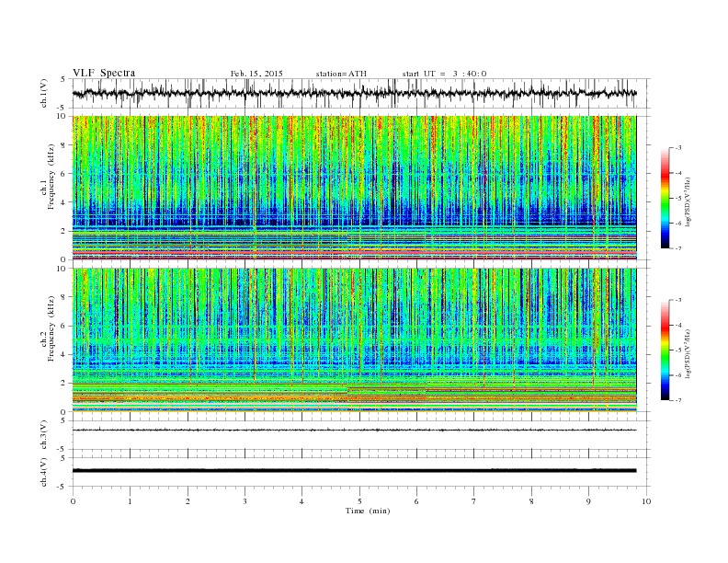Click the '2' kHz tick of ch.2 spectrogram
This screenshot has width=728, height=563.
point(64,384)
